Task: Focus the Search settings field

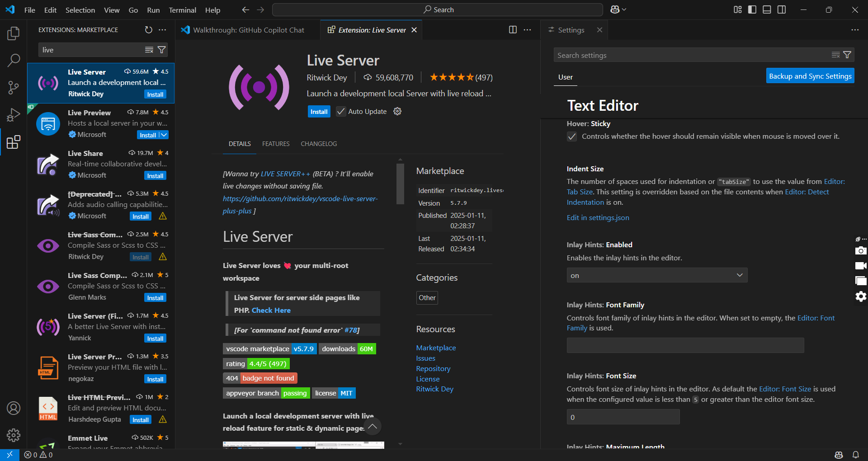Action: pyautogui.click(x=692, y=55)
